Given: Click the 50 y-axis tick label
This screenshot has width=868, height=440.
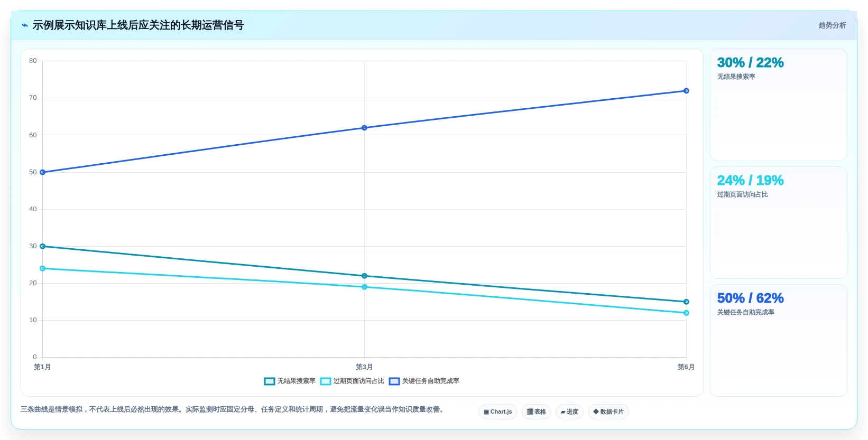Looking at the screenshot, I should point(33,172).
